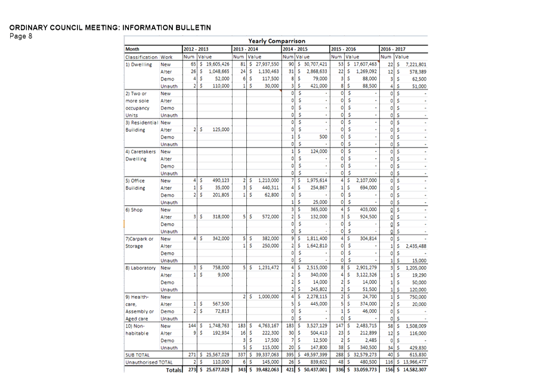Image resolution: width=554 pixels, height=392 pixels.
Task: Select the '2014 - 2015' column header
Action: (295, 49)
